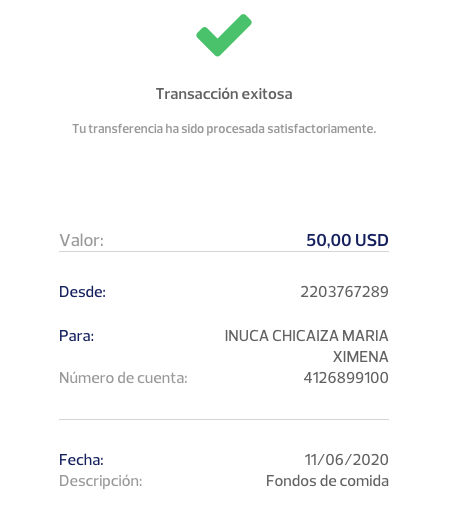Select source account number 2203767289
Screen dimensions: 474x506
[344, 292]
